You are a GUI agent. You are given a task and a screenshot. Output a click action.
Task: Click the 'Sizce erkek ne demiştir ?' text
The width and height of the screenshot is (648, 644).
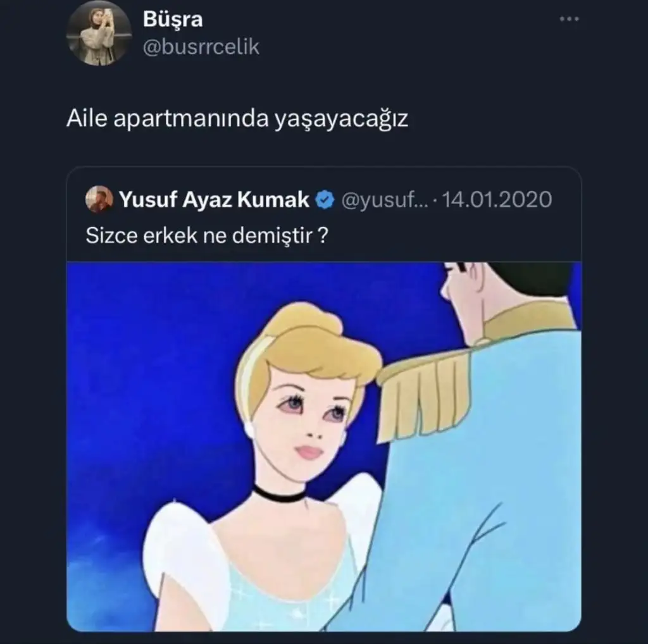tap(207, 236)
